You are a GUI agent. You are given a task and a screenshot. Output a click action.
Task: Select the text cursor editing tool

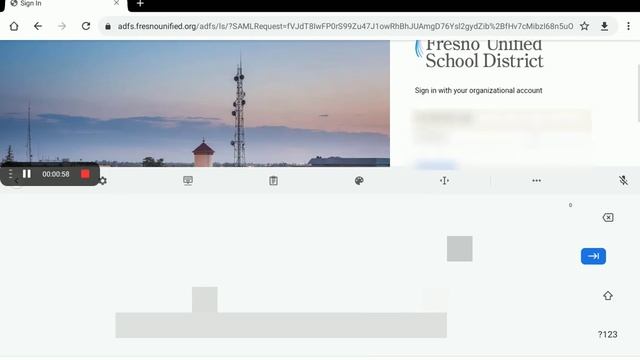[x=444, y=180]
